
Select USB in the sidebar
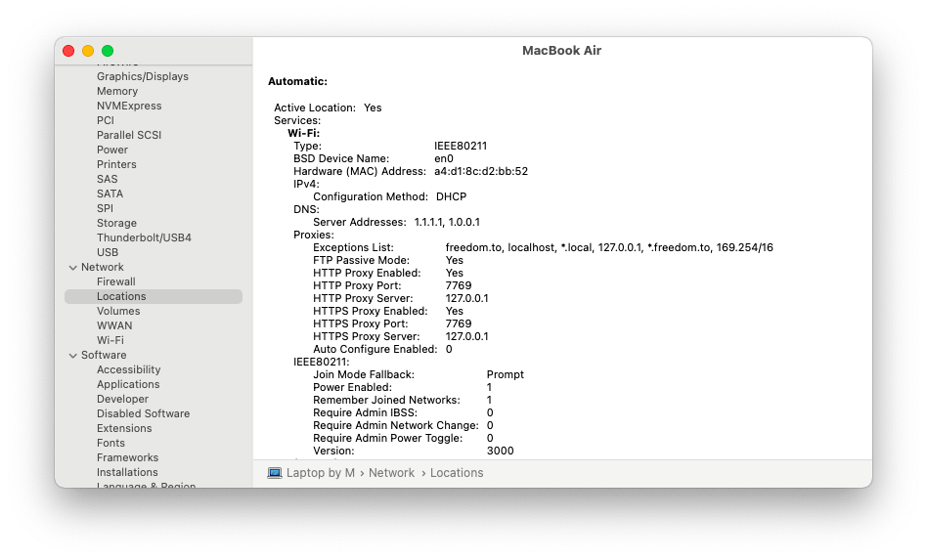coord(108,252)
